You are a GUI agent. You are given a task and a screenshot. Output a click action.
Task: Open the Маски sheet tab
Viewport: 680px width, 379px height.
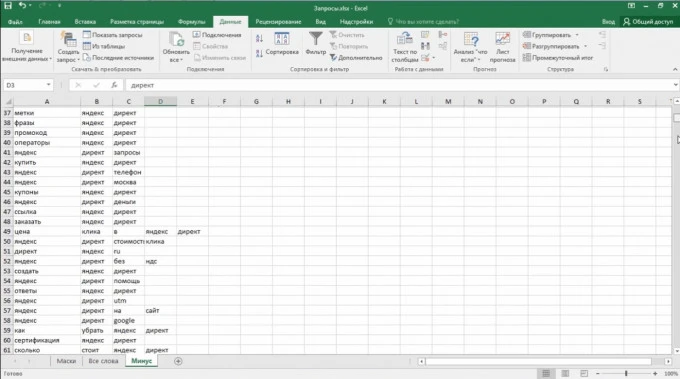click(x=66, y=361)
